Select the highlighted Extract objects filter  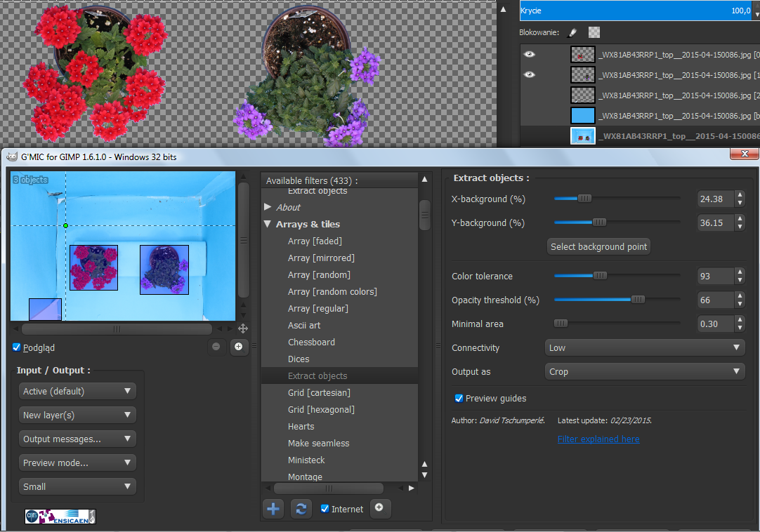pos(339,375)
